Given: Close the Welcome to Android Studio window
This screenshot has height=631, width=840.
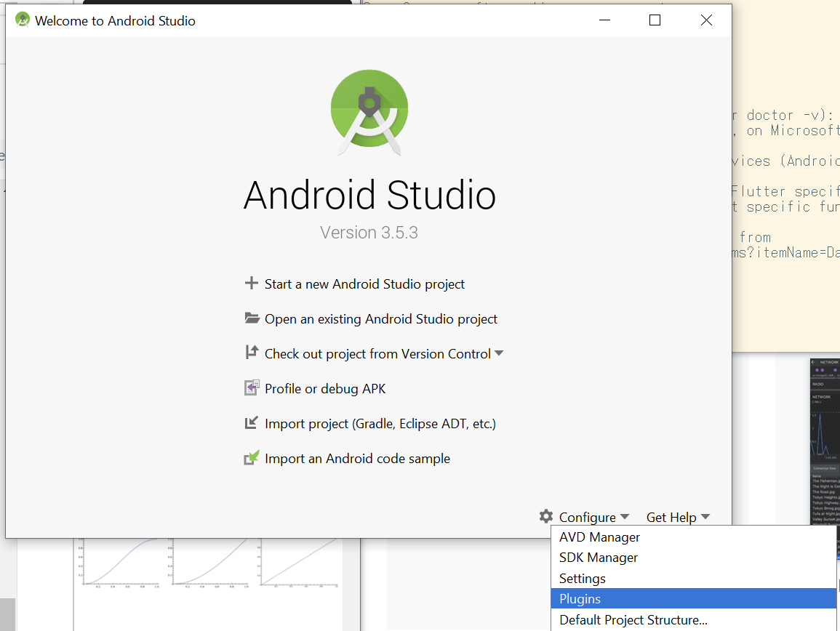Looking at the screenshot, I should pyautogui.click(x=707, y=20).
